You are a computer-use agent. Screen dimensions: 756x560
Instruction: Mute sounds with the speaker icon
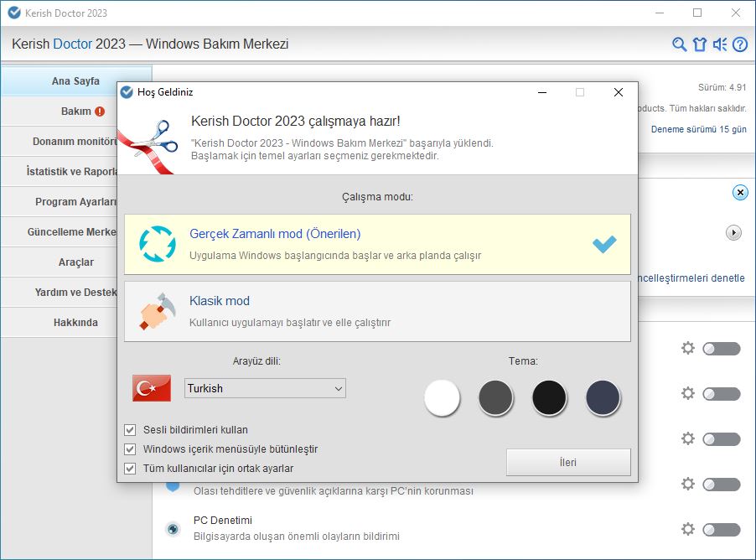point(720,44)
